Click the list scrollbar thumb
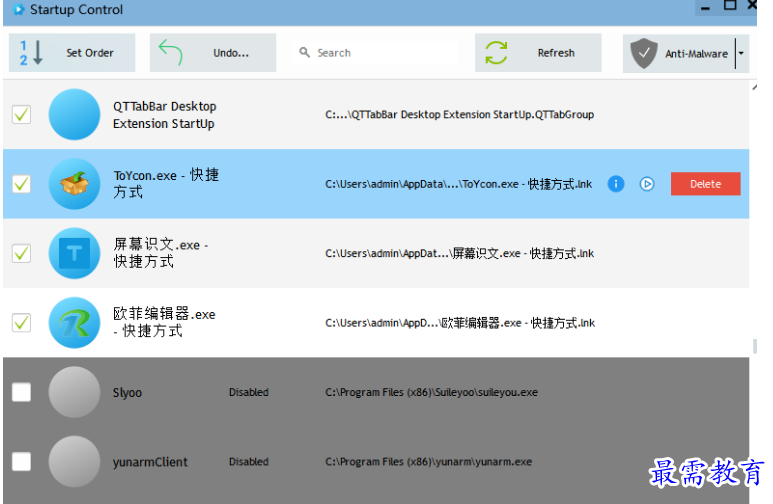The height and width of the screenshot is (504, 773). coord(755,346)
